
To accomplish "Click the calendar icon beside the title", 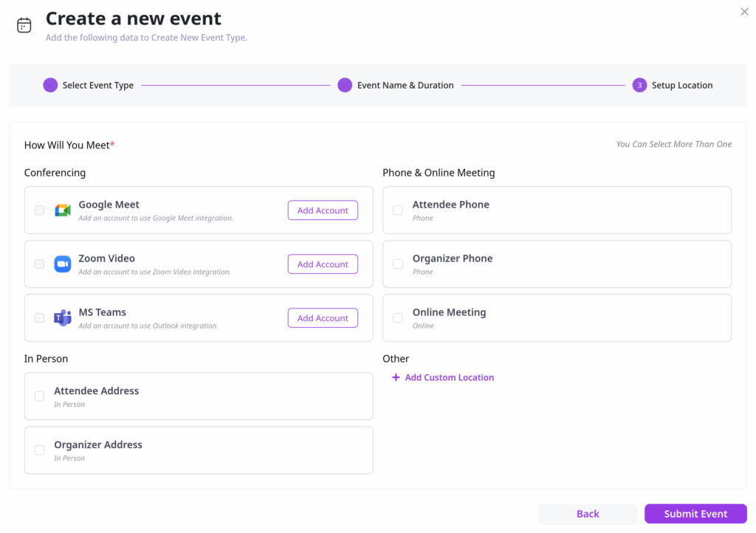I will click(x=24, y=25).
